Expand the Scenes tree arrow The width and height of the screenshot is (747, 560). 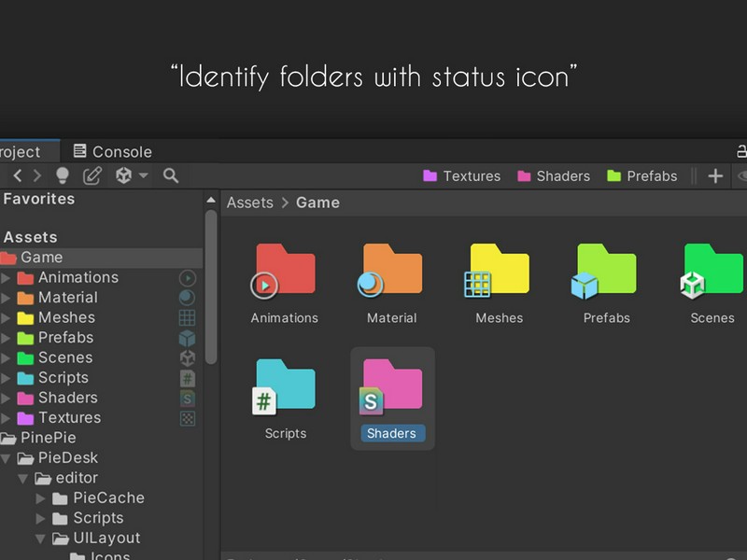coord(6,357)
